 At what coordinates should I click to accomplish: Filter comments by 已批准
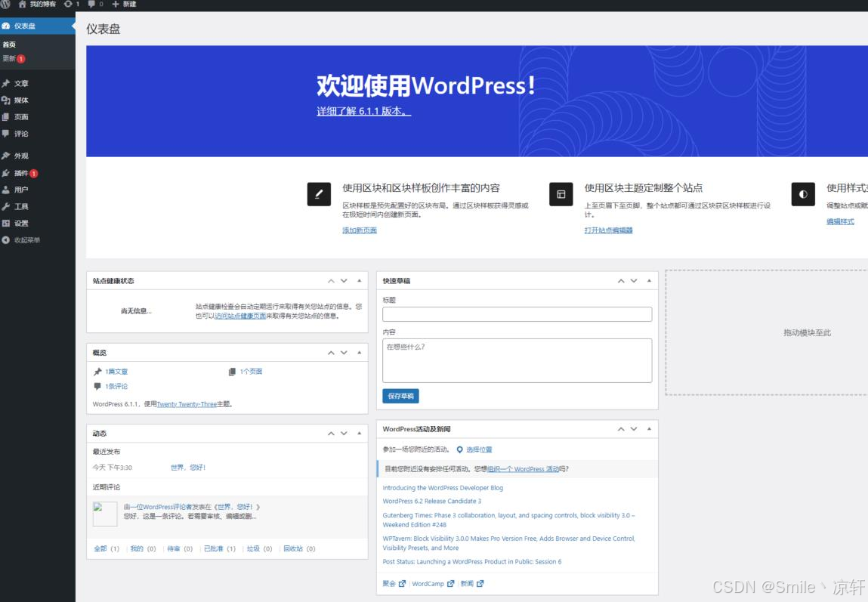213,549
